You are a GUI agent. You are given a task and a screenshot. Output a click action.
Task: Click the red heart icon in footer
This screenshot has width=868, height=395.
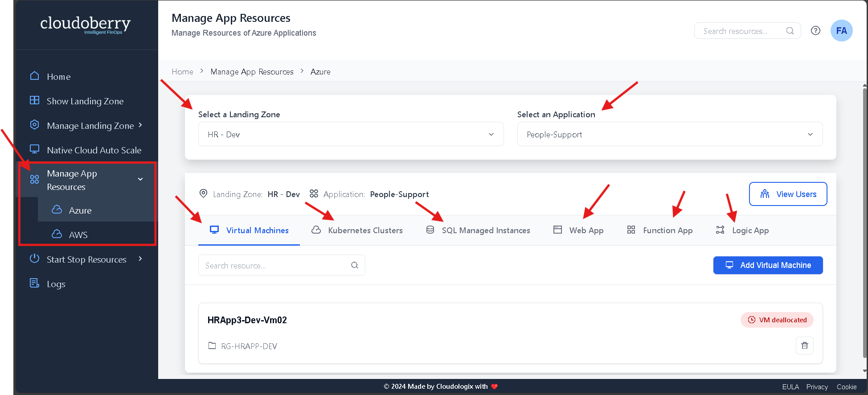(x=494, y=387)
